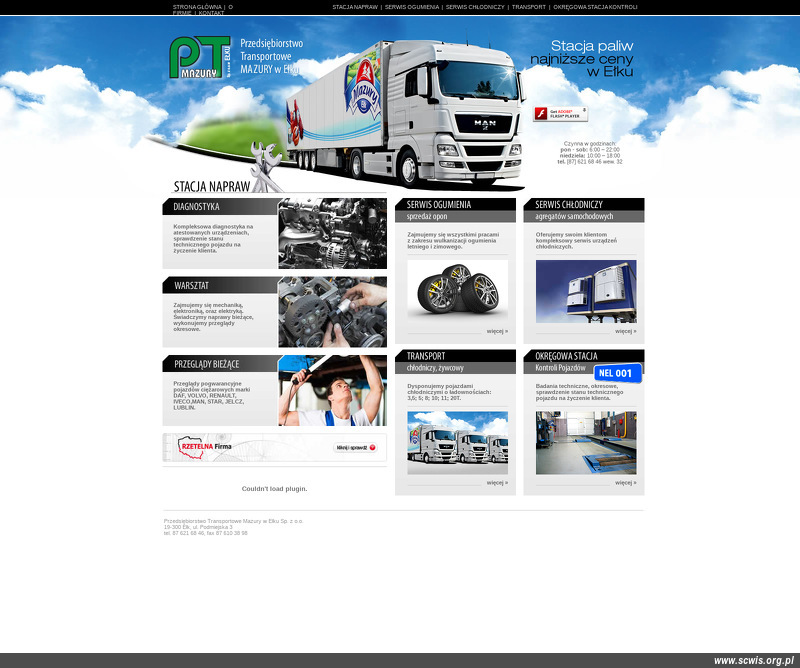Image resolution: width=800 pixels, height=668 pixels.
Task: Click the PT Mazury logo
Action: pyautogui.click(x=200, y=57)
